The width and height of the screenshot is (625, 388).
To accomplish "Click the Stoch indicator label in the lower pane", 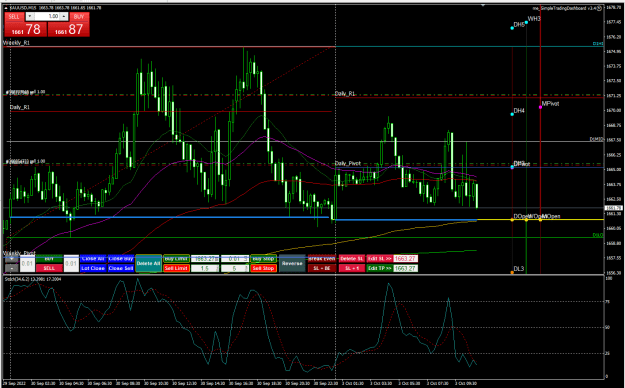I will [33, 279].
